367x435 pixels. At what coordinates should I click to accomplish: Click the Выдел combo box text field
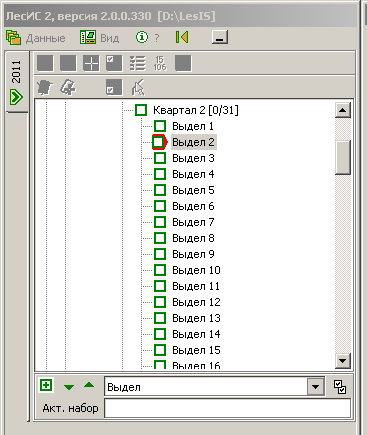click(x=206, y=387)
